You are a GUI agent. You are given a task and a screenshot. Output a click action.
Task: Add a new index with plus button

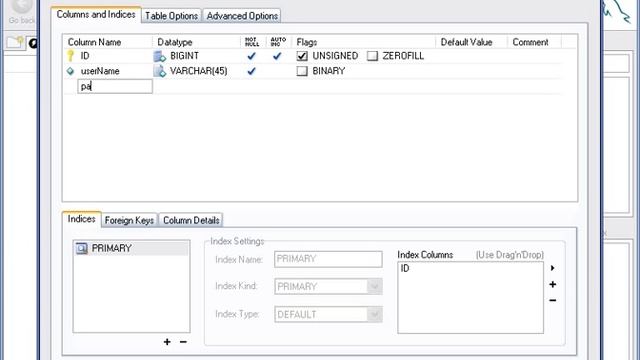[x=167, y=342]
